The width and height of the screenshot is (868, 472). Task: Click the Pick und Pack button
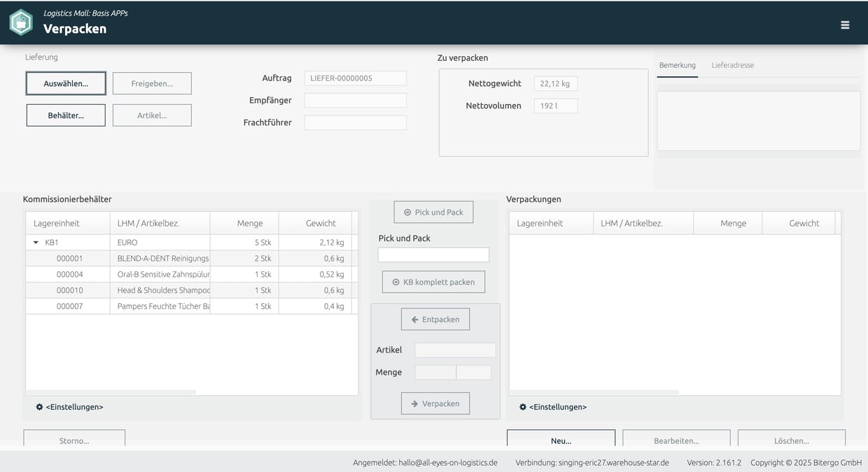(433, 212)
